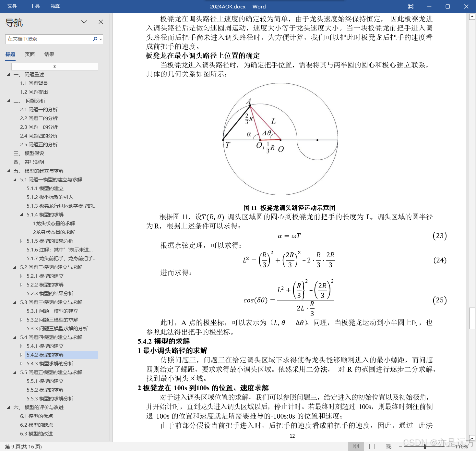Click the page count status 第9页(共16页)
Image resolution: width=476 pixels, height=451 pixels.
point(23,447)
